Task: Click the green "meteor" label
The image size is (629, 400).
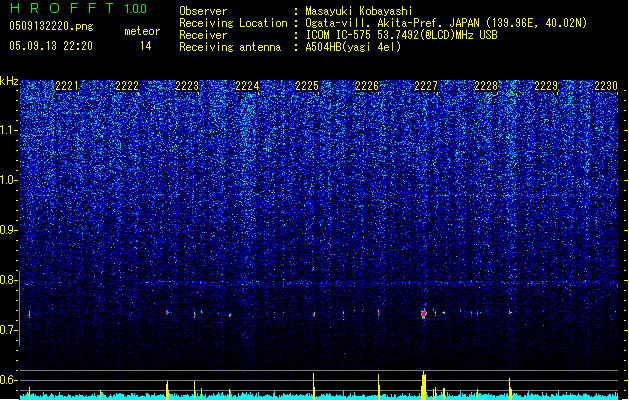Action: click(142, 31)
